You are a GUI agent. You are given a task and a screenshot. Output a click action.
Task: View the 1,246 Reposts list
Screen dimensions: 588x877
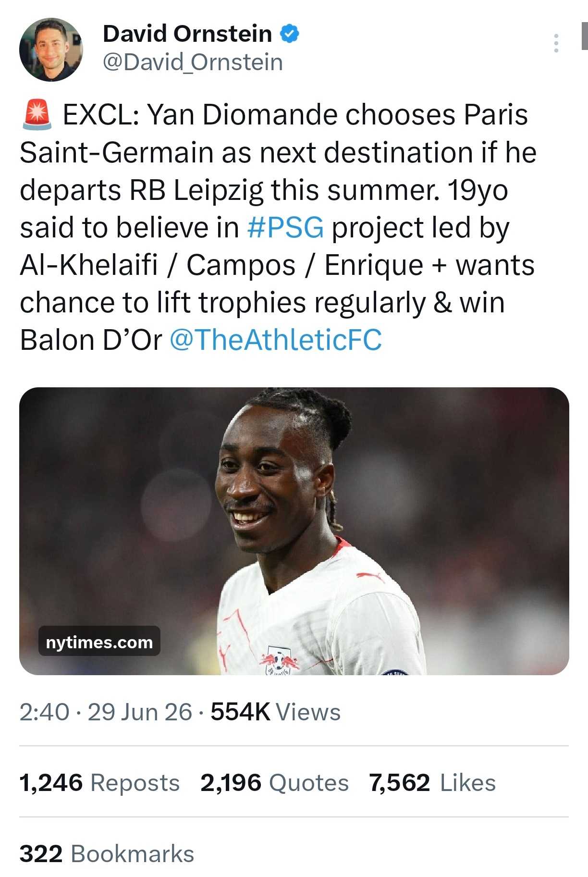99,783
